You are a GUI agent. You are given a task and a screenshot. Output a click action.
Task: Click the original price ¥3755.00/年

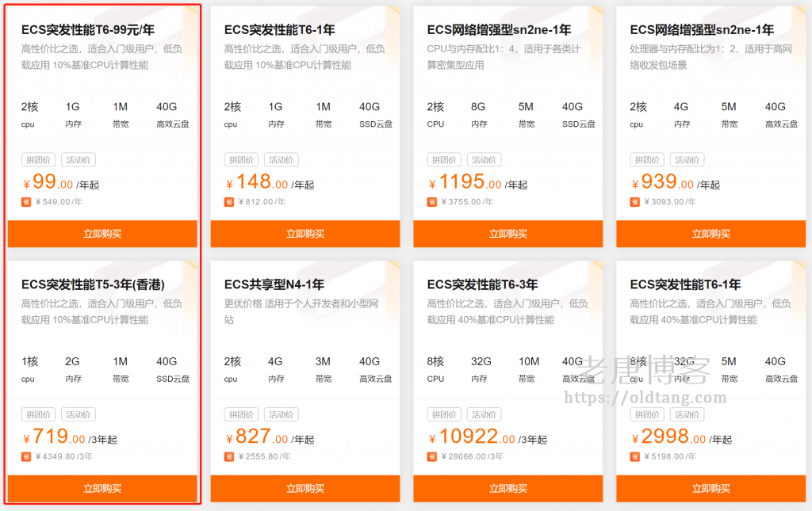click(467, 202)
